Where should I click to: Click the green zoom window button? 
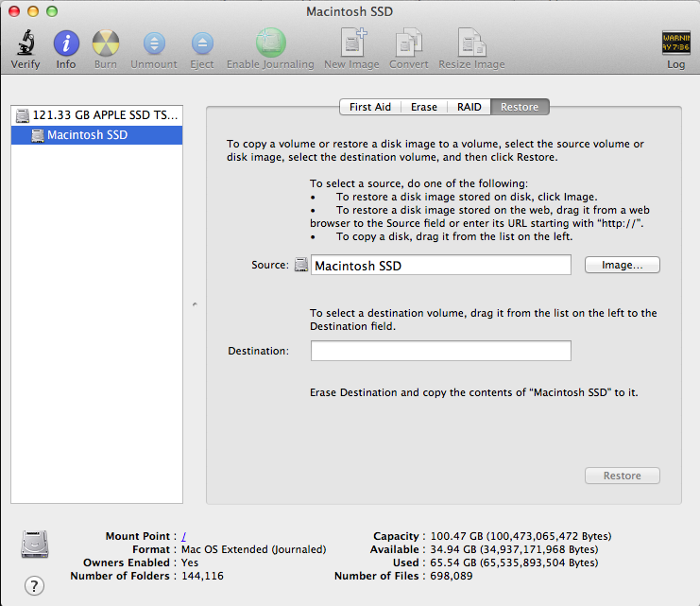pyautogui.click(x=52, y=11)
